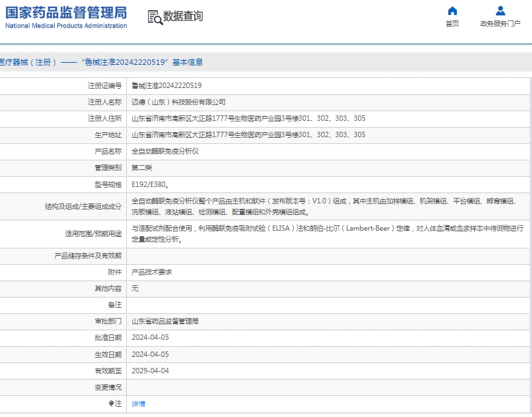Click the 结构及组成 description text
The height and width of the screenshot is (417, 532).
coord(325,207)
